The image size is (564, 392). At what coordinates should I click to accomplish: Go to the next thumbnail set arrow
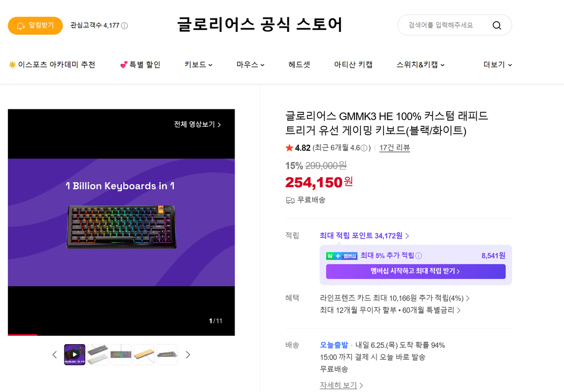point(188,355)
